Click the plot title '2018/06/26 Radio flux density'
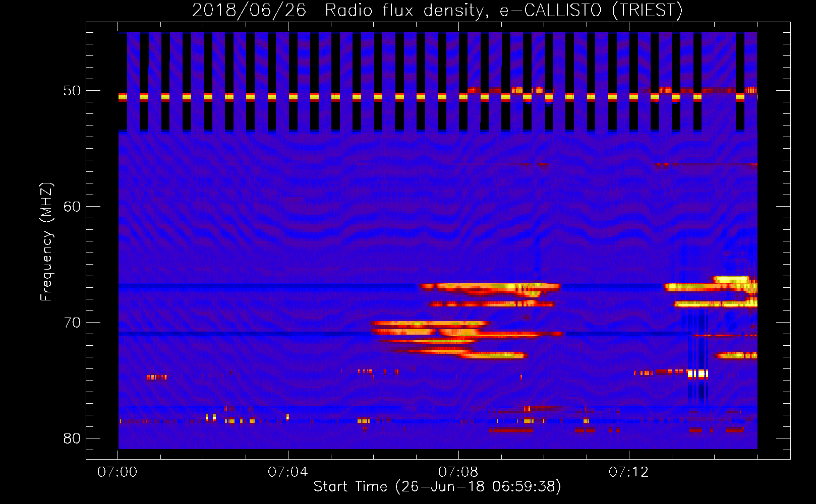Image resolution: width=816 pixels, height=504 pixels. pyautogui.click(x=437, y=10)
